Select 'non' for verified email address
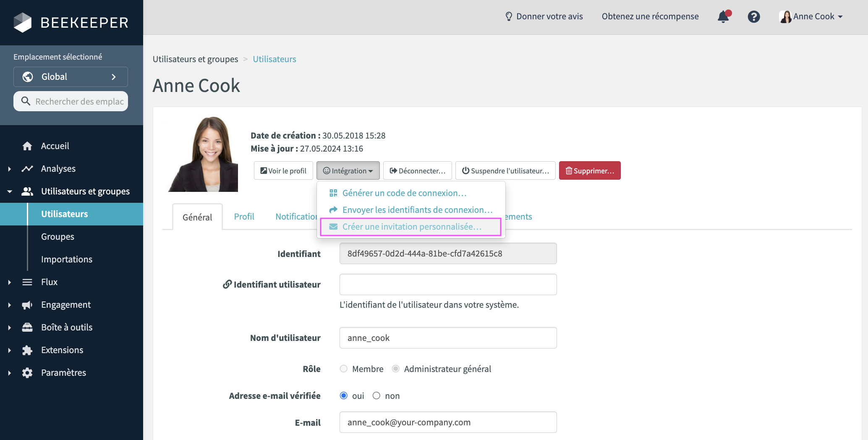 click(376, 395)
